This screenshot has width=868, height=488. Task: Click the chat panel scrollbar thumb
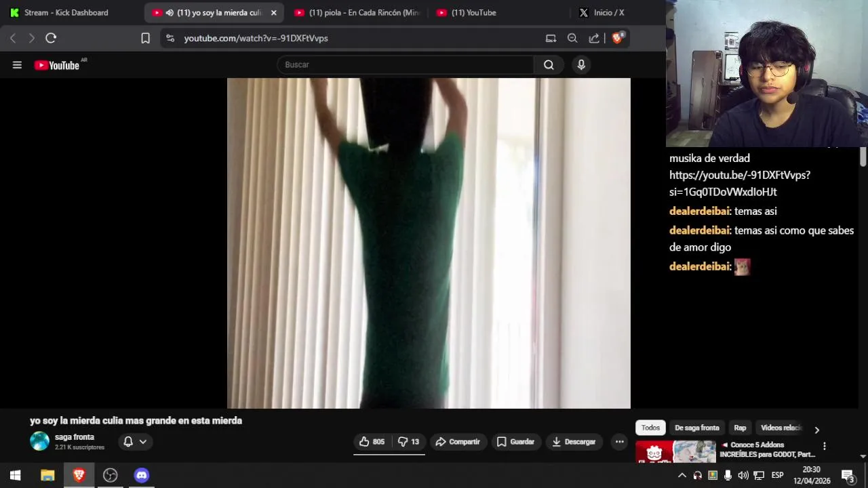(x=863, y=157)
